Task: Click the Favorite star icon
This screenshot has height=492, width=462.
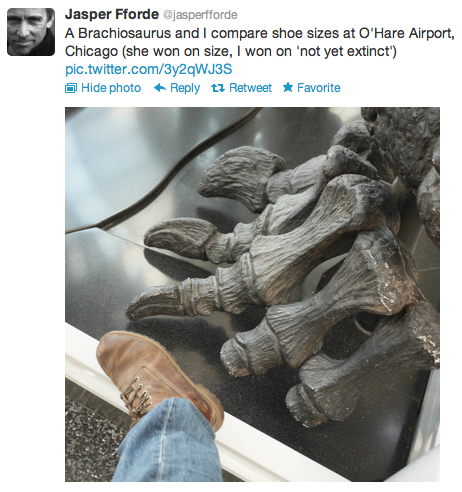Action: tap(288, 87)
